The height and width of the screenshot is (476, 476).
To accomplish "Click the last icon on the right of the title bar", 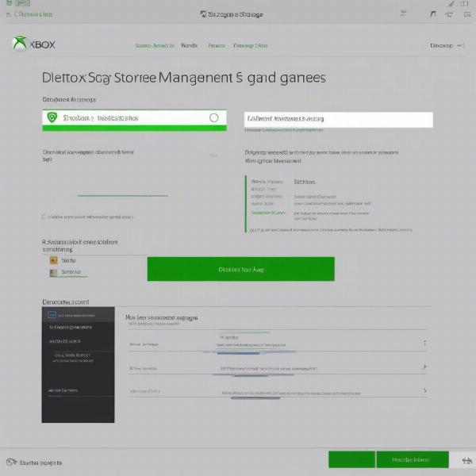I will click(x=467, y=14).
